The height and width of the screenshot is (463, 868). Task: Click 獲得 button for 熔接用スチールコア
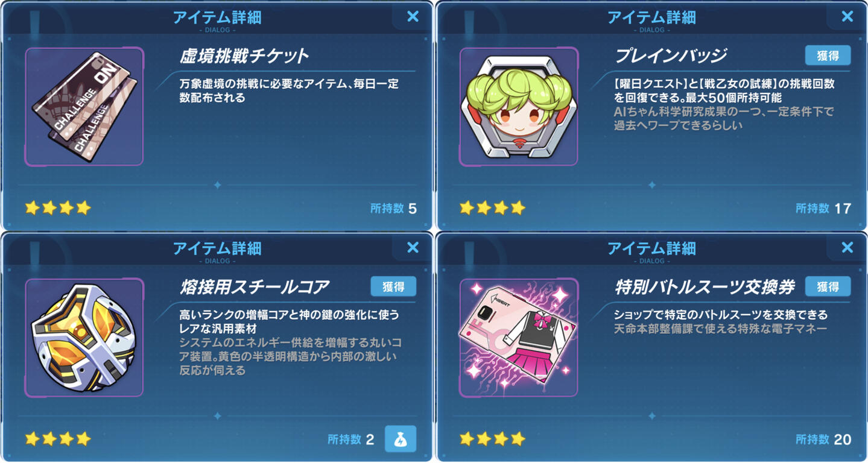tap(393, 287)
